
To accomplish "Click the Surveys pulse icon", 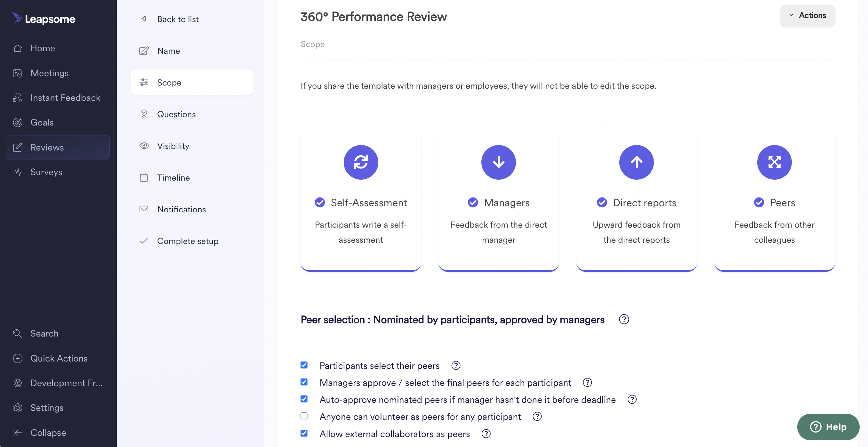I will (18, 172).
